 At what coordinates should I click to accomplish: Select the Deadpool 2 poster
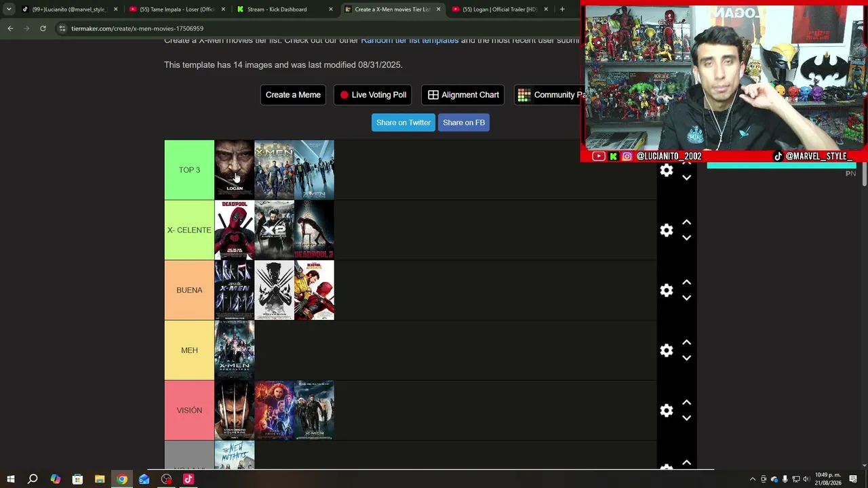(314, 230)
